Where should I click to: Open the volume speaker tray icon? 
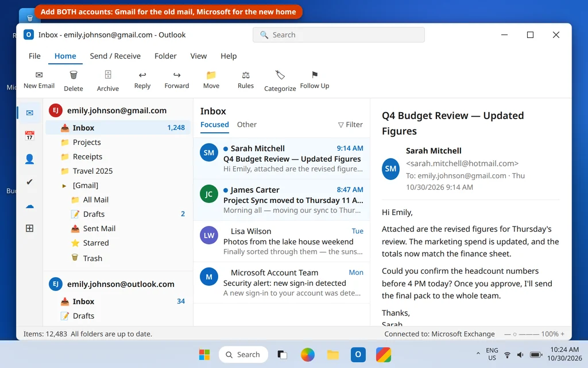coord(520,354)
